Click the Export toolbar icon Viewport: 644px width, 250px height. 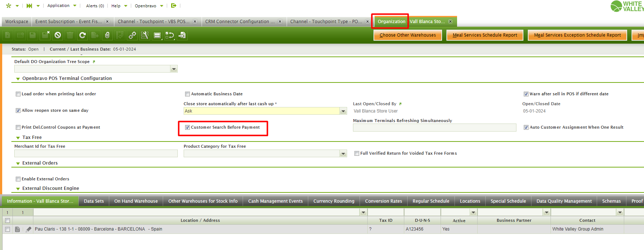tap(95, 35)
